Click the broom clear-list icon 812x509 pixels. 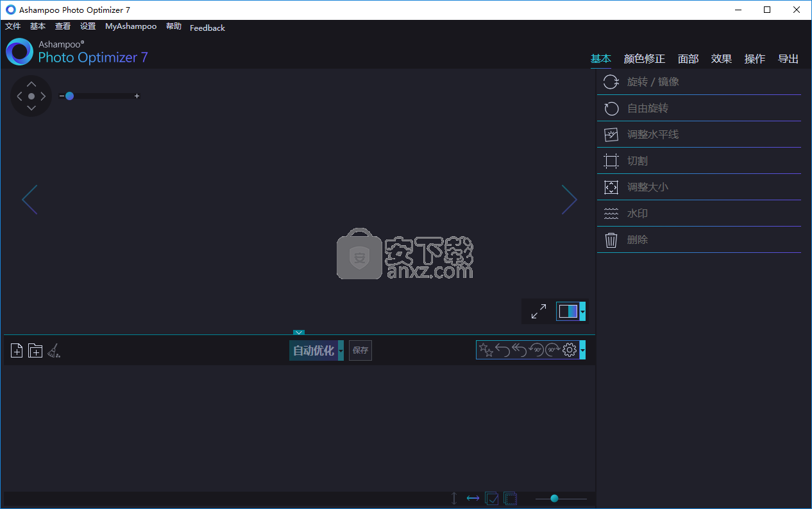pyautogui.click(x=55, y=350)
